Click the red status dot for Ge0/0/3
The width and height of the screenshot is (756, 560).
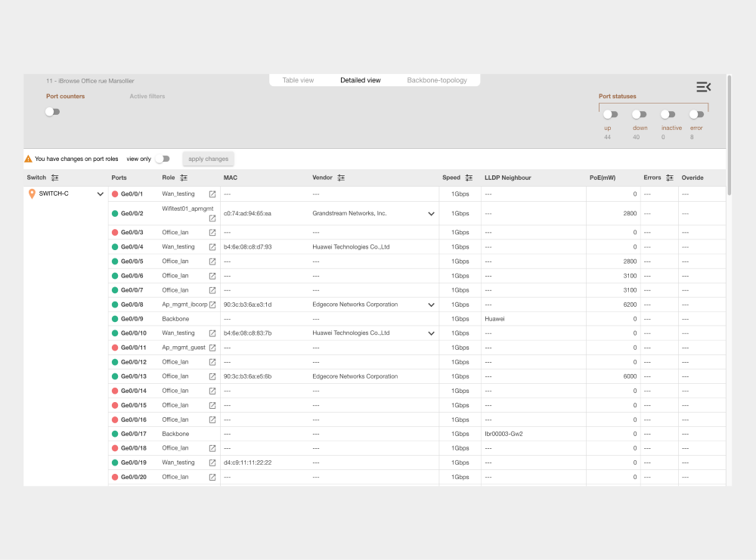click(x=115, y=232)
